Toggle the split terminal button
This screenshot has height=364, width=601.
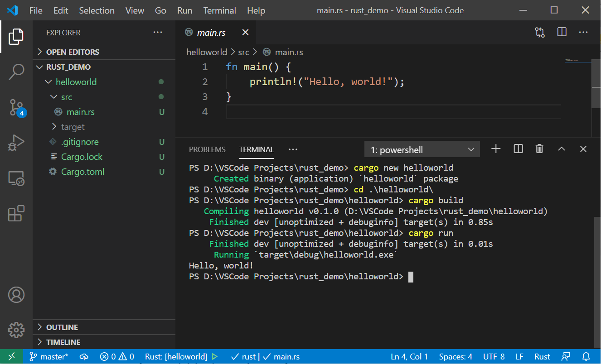click(518, 149)
